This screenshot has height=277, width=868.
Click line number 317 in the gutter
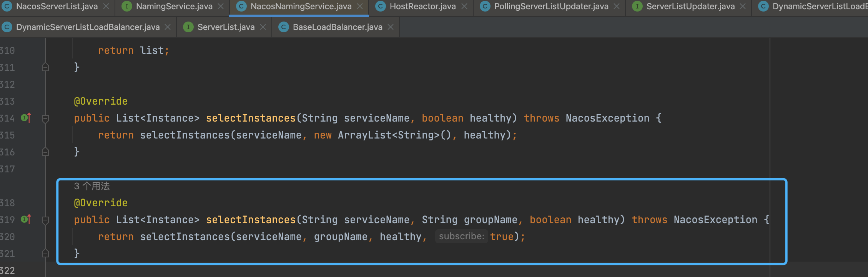pyautogui.click(x=7, y=169)
